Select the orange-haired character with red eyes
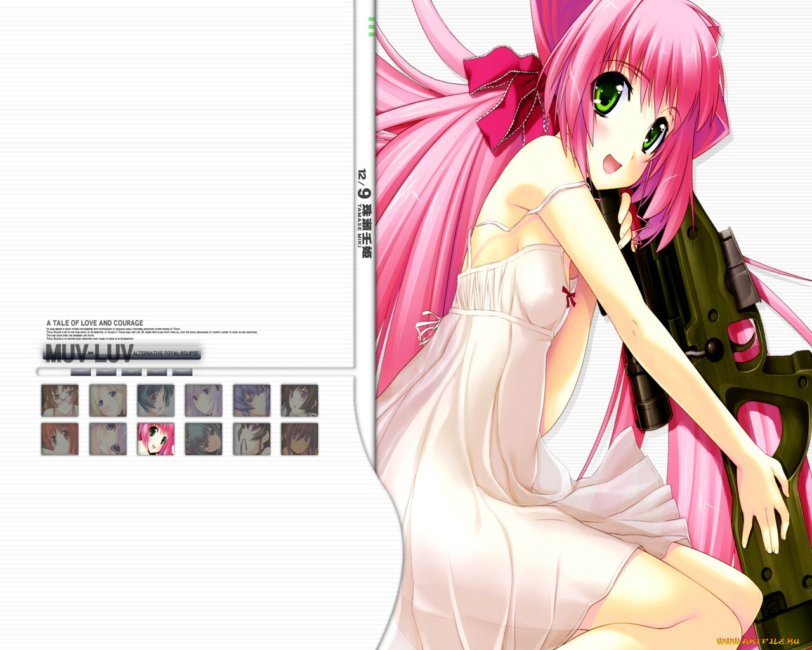The width and height of the screenshot is (812, 650). pyautogui.click(x=60, y=439)
